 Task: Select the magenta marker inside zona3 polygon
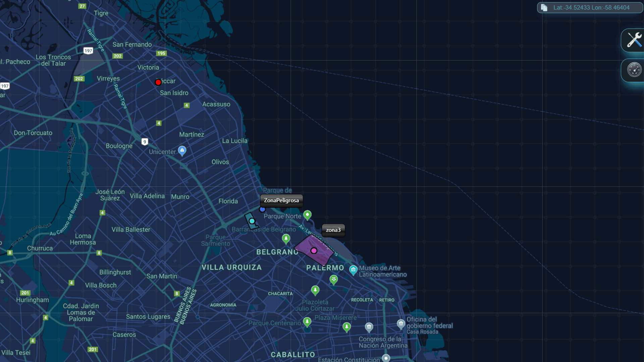(314, 251)
